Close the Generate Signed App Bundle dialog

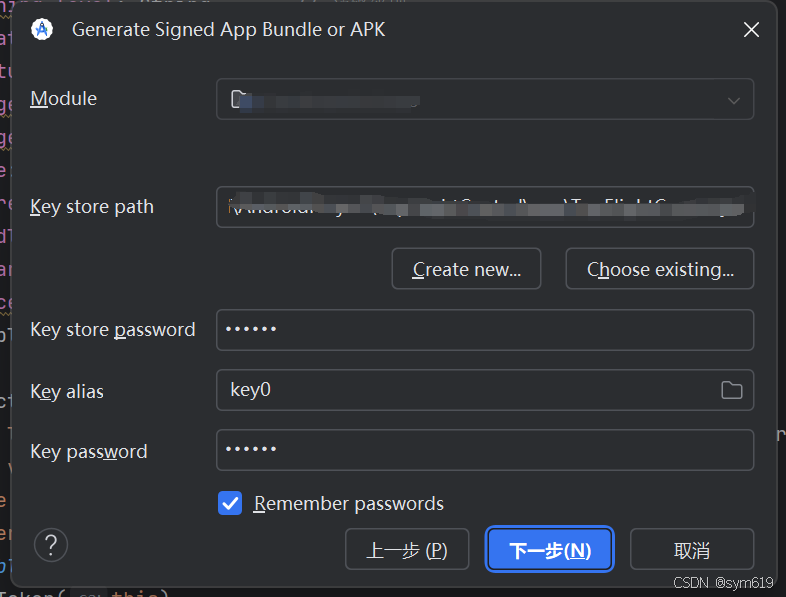tap(751, 30)
